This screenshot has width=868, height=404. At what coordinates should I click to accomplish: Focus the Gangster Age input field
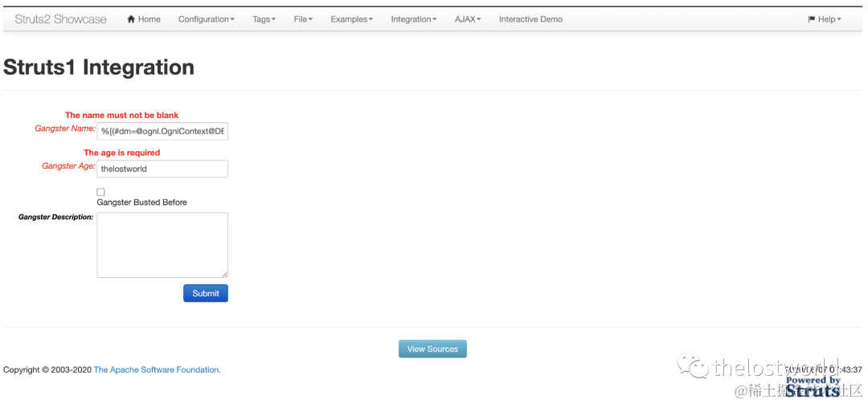pyautogui.click(x=162, y=169)
